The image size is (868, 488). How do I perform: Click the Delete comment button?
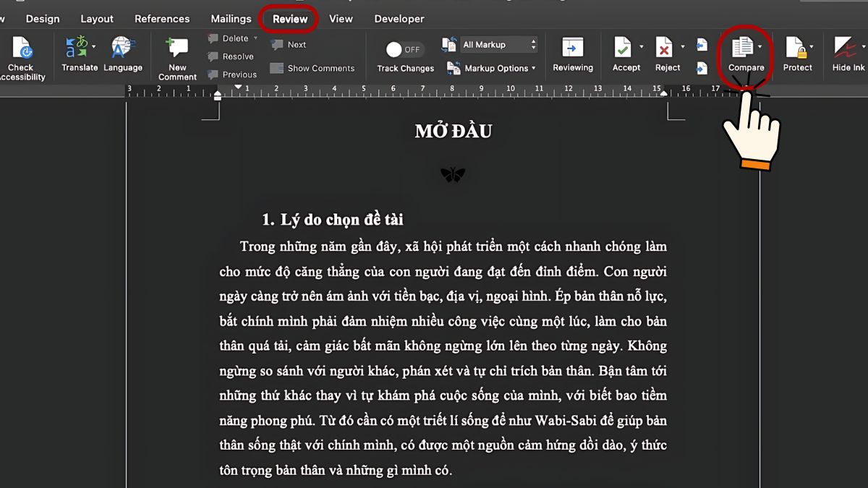point(229,38)
